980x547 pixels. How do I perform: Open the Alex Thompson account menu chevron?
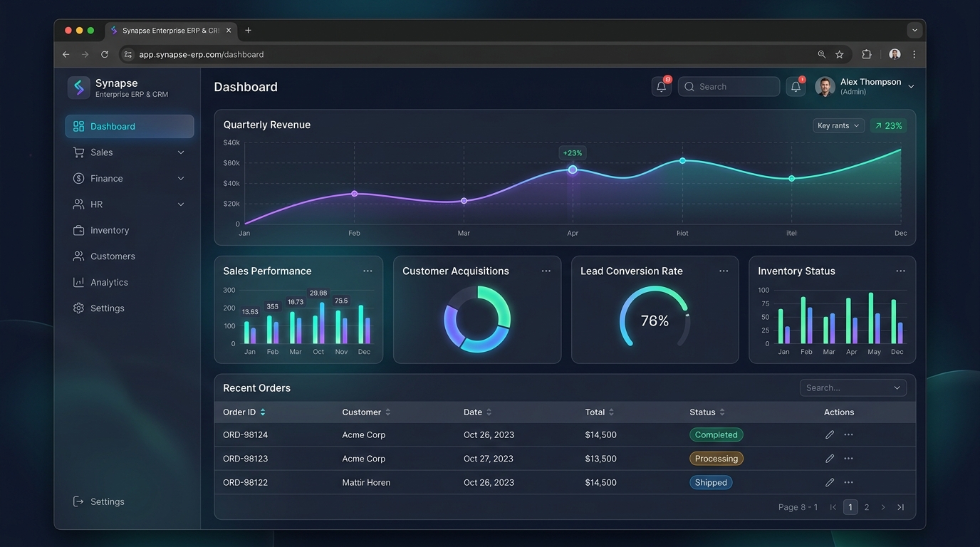[x=911, y=87]
